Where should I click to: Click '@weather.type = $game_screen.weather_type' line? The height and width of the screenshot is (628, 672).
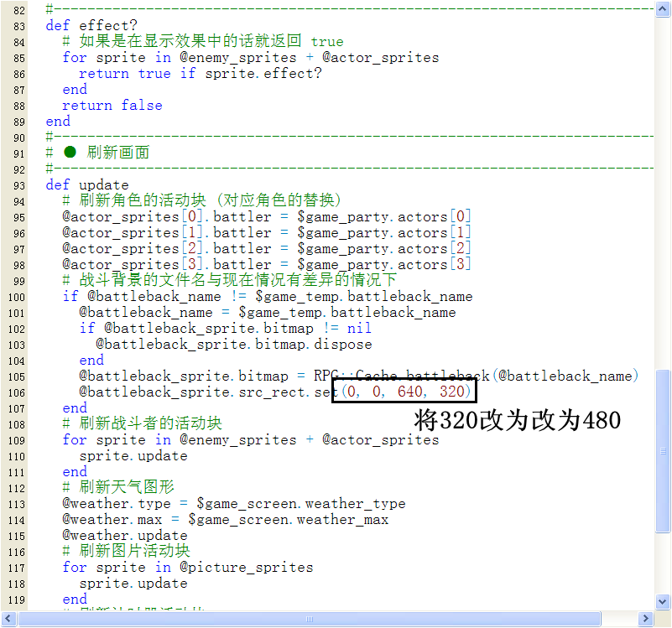pos(234,504)
